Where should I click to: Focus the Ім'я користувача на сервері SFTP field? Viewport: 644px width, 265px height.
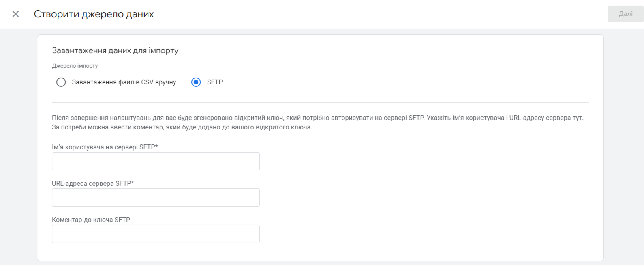[156, 161]
